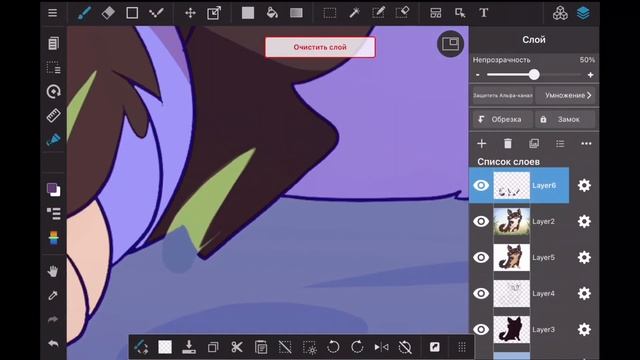
Task: Open the navigator preview window
Action: point(450,44)
